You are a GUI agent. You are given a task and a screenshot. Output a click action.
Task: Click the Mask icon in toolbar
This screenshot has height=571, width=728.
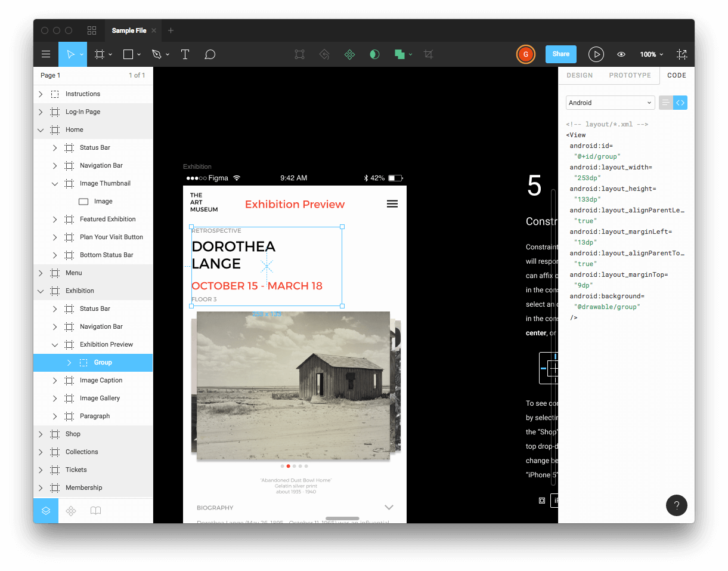pos(374,54)
